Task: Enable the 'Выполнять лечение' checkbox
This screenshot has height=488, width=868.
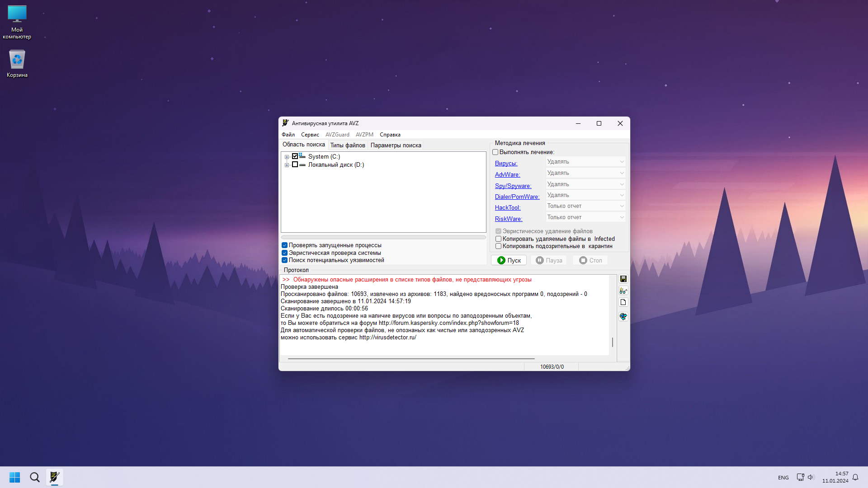Action: [x=495, y=152]
